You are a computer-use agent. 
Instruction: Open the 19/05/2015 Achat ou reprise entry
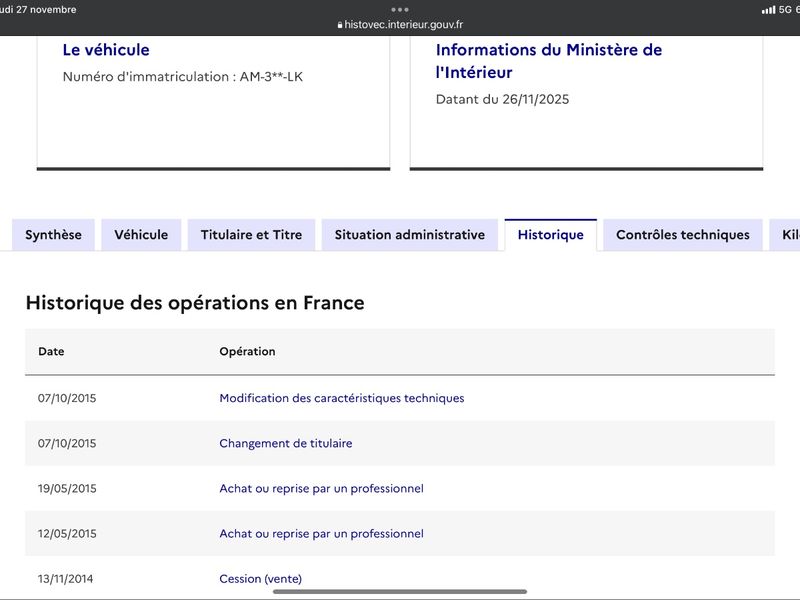[321, 489]
